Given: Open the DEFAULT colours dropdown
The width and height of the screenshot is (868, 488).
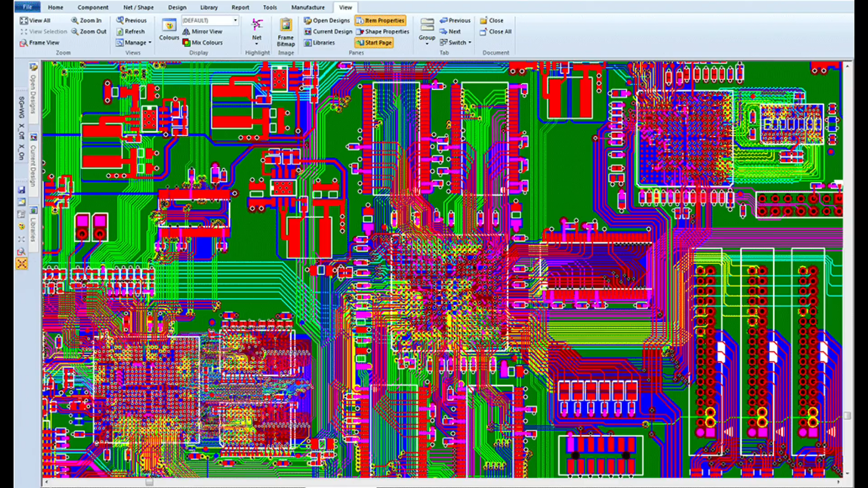Looking at the screenshot, I should point(235,20).
